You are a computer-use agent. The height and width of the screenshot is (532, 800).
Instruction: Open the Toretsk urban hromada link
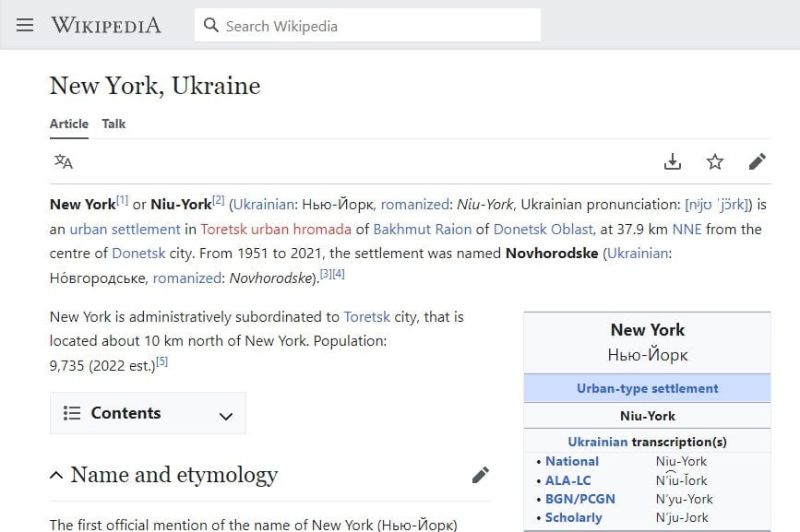[x=276, y=229]
